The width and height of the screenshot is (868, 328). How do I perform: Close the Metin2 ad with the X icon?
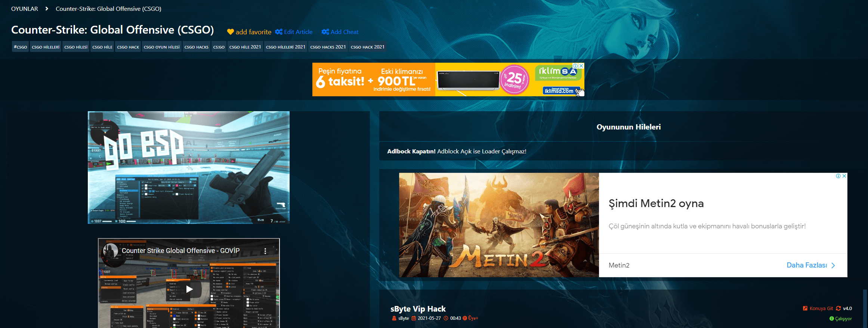844,176
